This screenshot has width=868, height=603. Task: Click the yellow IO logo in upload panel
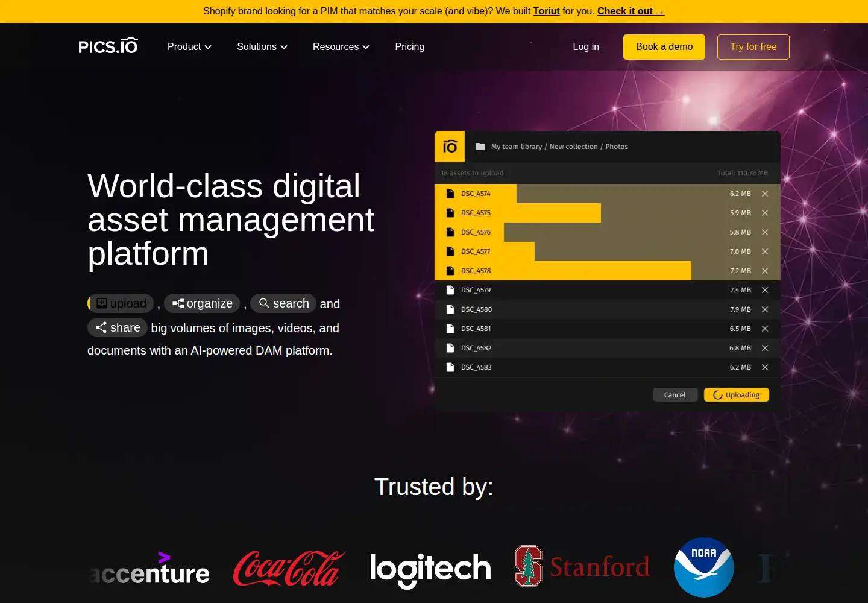pos(450,147)
